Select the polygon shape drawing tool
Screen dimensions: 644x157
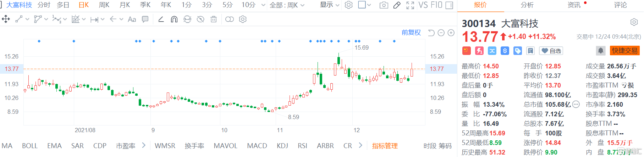(x=38, y=19)
